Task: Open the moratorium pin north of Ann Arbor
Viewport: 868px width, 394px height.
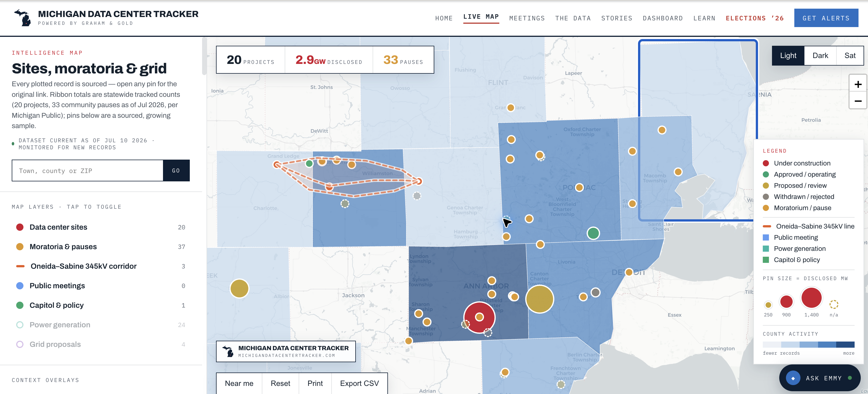Action: [491, 280]
